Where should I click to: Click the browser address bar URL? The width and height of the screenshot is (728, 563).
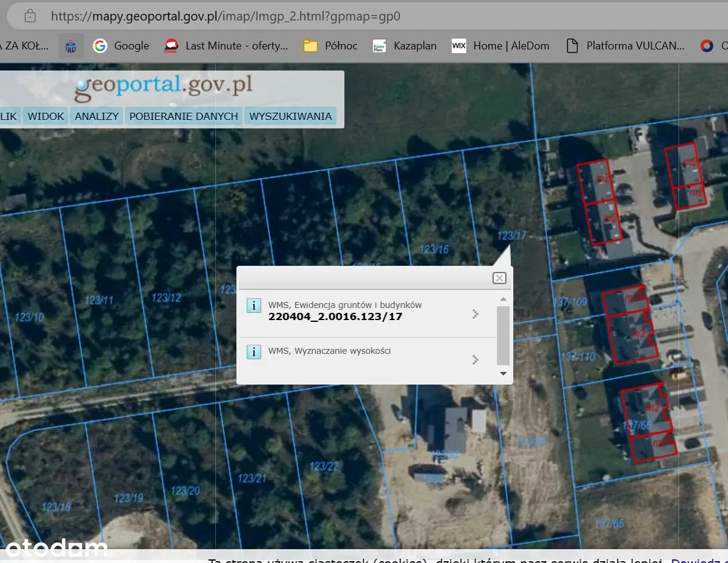(225, 16)
